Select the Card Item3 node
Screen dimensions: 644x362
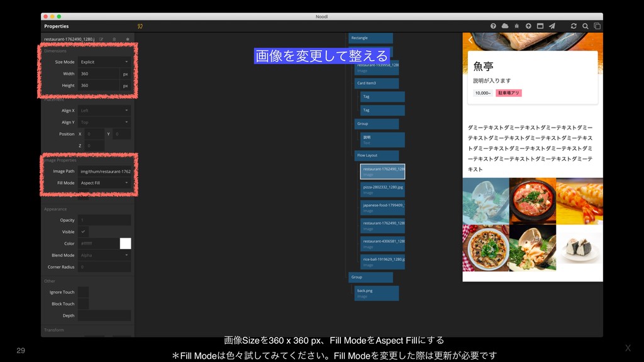(x=377, y=84)
